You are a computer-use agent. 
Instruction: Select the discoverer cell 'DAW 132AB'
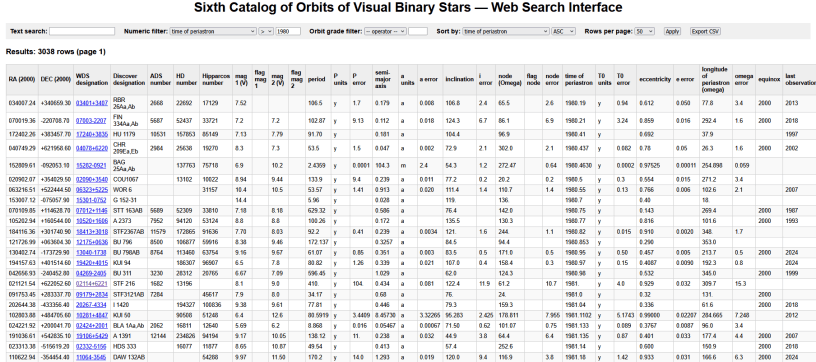pyautogui.click(x=128, y=357)
